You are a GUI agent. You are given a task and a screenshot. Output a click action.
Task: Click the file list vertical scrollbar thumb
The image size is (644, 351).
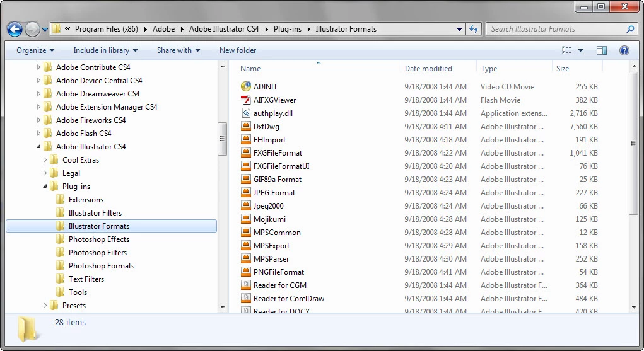[x=633, y=143]
